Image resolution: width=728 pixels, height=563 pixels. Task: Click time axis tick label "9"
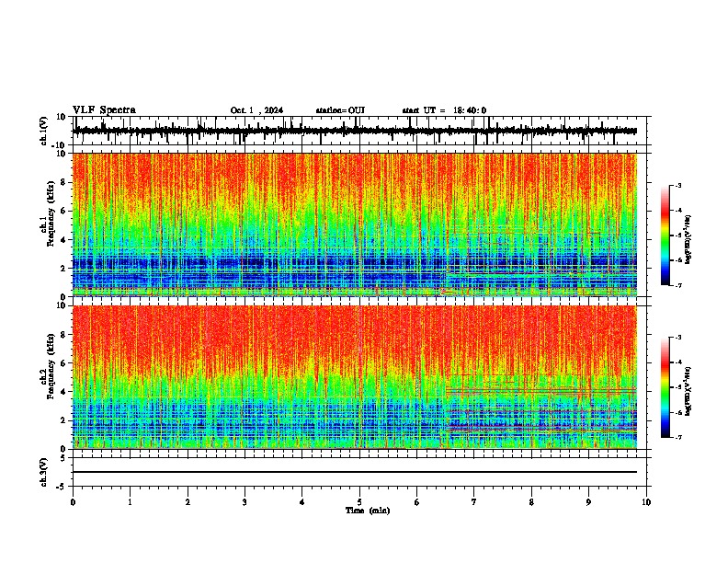588,502
